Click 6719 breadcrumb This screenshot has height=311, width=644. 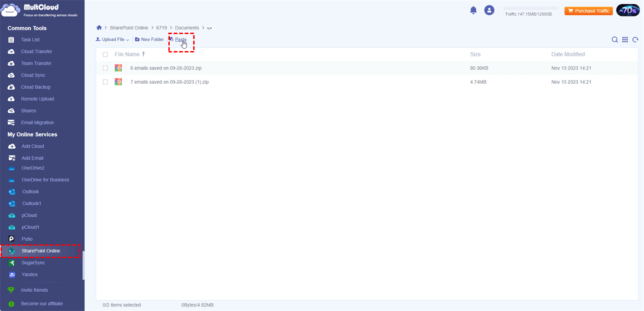(x=161, y=28)
